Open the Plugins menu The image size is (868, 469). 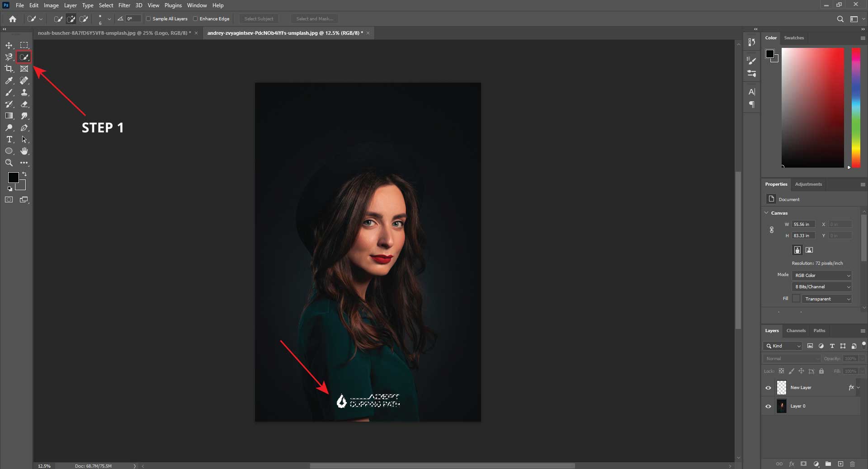coord(173,5)
